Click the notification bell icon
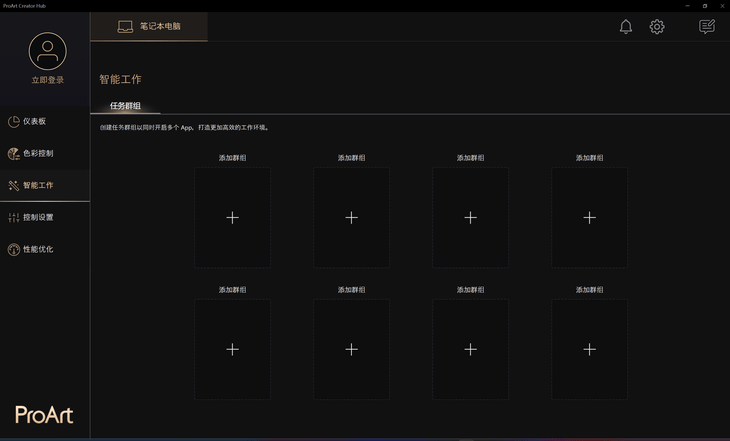730x441 pixels. (626, 27)
